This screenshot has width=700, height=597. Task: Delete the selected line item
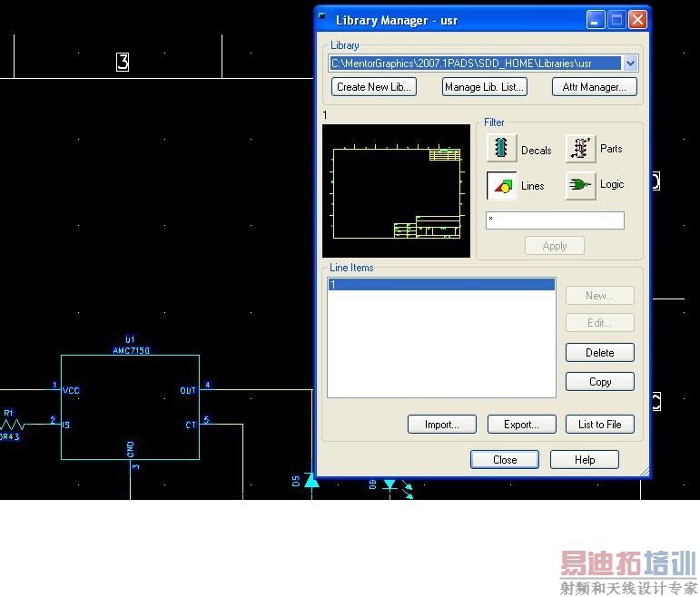(x=599, y=353)
